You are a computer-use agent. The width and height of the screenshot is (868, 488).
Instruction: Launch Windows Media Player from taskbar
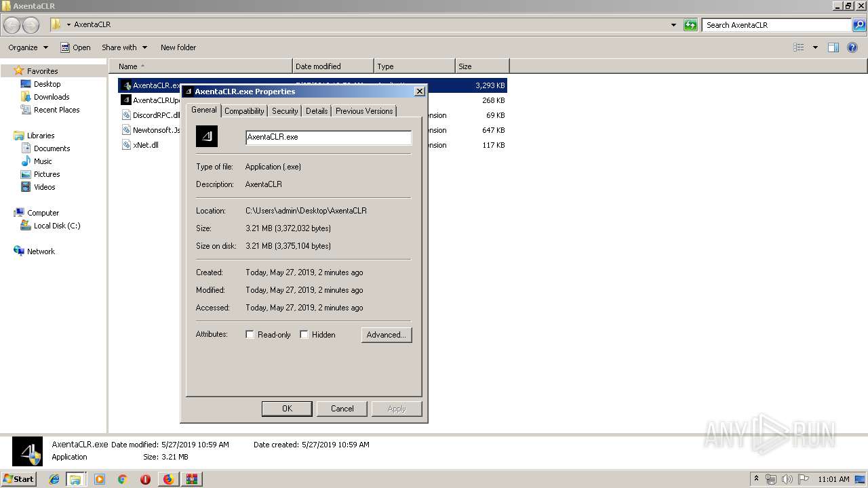coord(100,479)
